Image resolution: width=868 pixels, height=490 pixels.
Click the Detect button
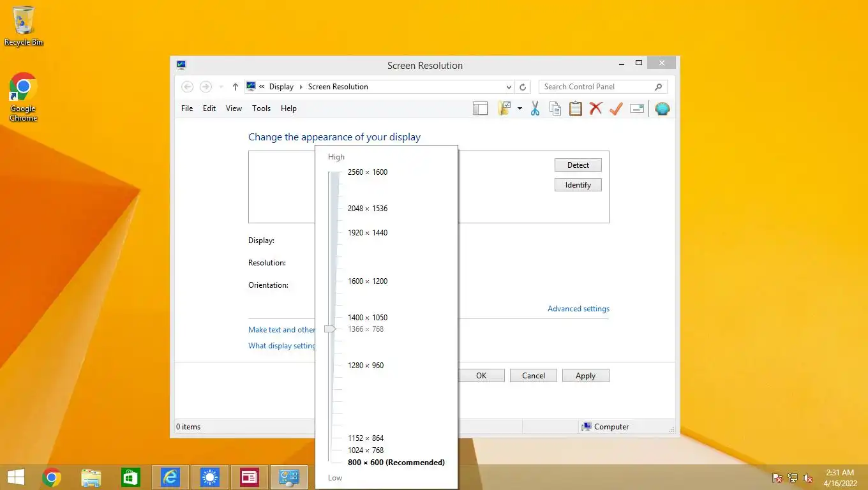click(578, 165)
